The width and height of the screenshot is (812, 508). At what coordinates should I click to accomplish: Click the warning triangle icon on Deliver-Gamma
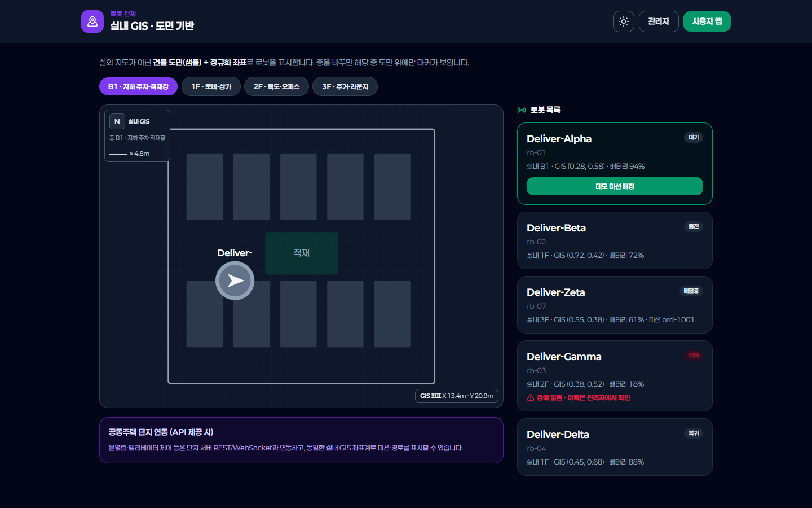coord(531,397)
